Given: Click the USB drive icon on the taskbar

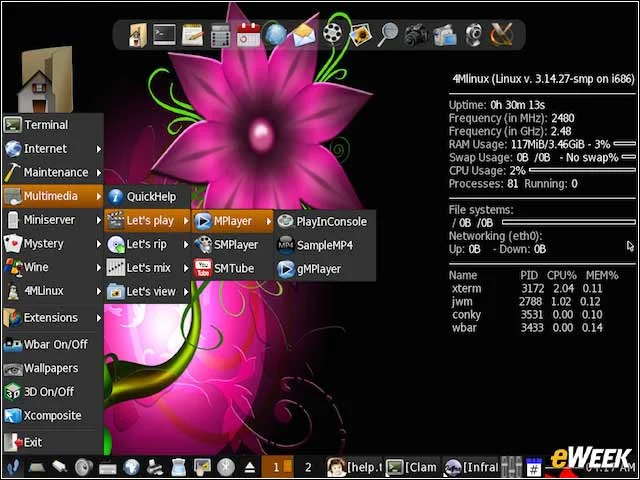Looking at the screenshot, I should [x=60, y=467].
